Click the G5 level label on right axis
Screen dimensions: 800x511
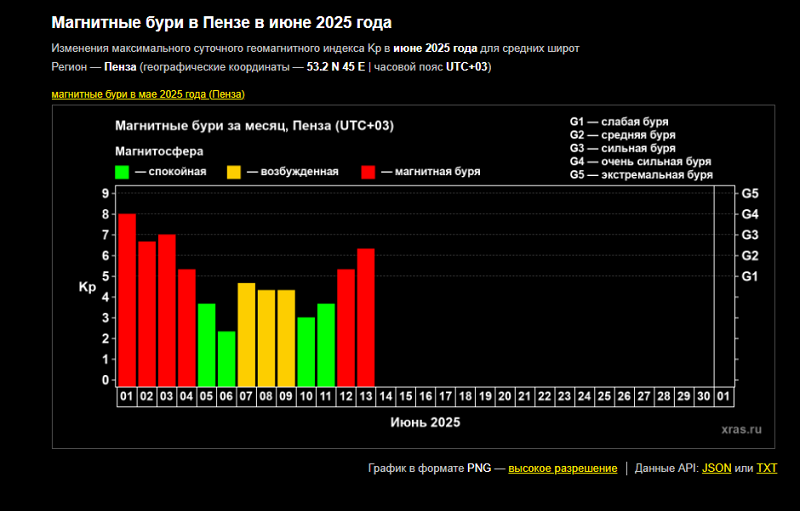(x=749, y=193)
